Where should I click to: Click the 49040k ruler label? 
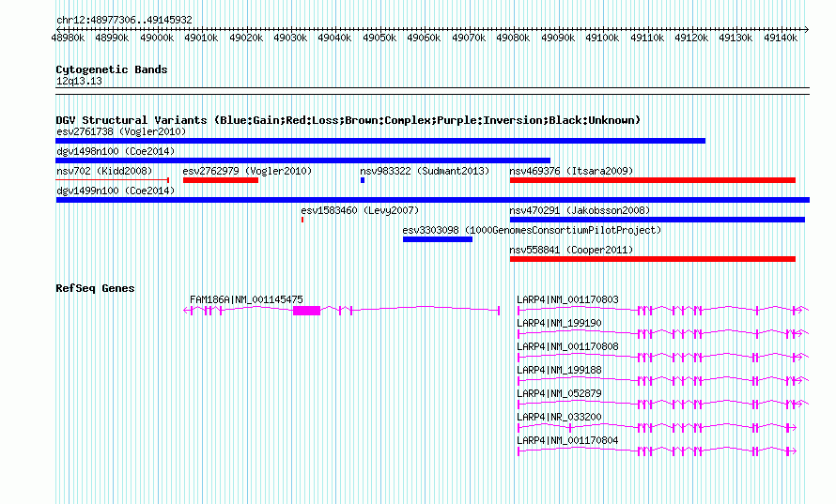334,38
